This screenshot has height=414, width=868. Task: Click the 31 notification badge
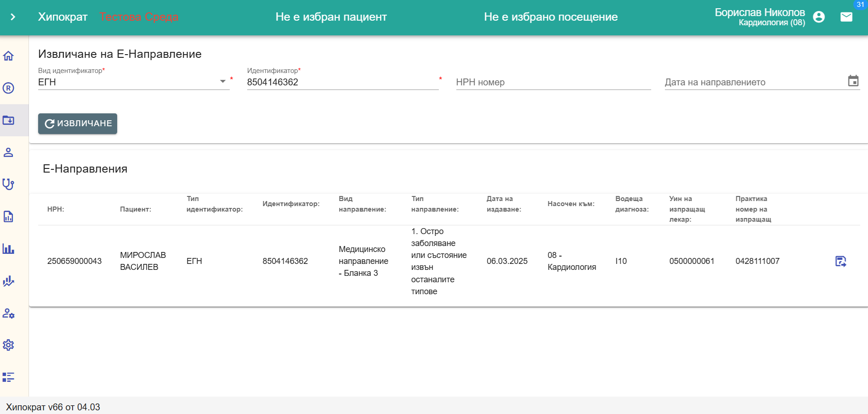[x=860, y=5]
